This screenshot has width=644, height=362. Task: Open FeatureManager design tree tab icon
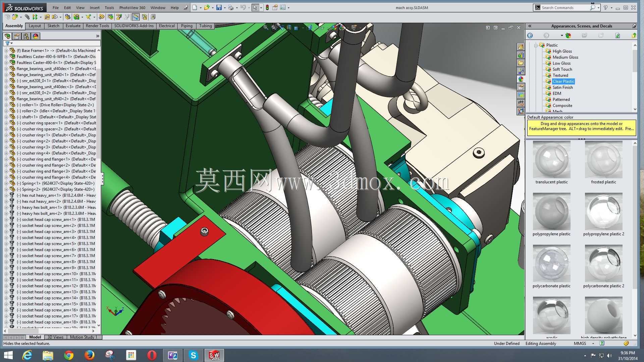(x=7, y=36)
